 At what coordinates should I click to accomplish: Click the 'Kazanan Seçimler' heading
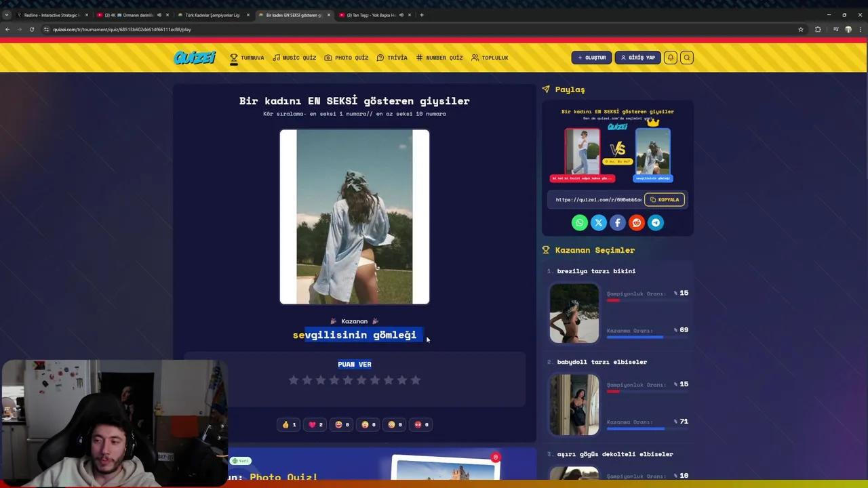[x=595, y=250]
